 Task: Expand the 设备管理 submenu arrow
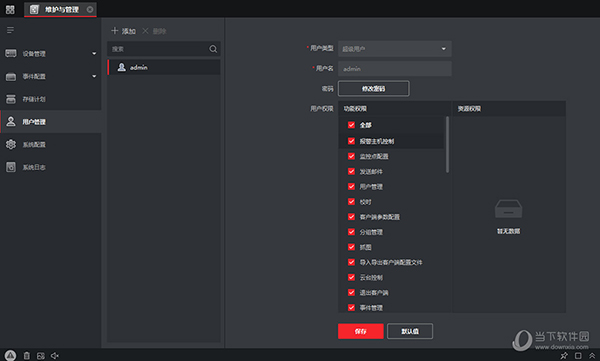(x=94, y=54)
